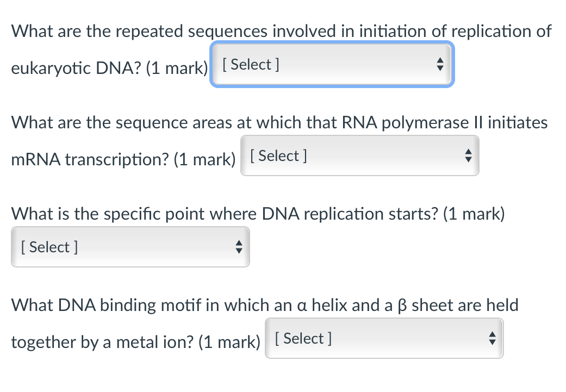This screenshot has width=566, height=392.
Task: Click the up triangle of the last select
Action: 492,335
